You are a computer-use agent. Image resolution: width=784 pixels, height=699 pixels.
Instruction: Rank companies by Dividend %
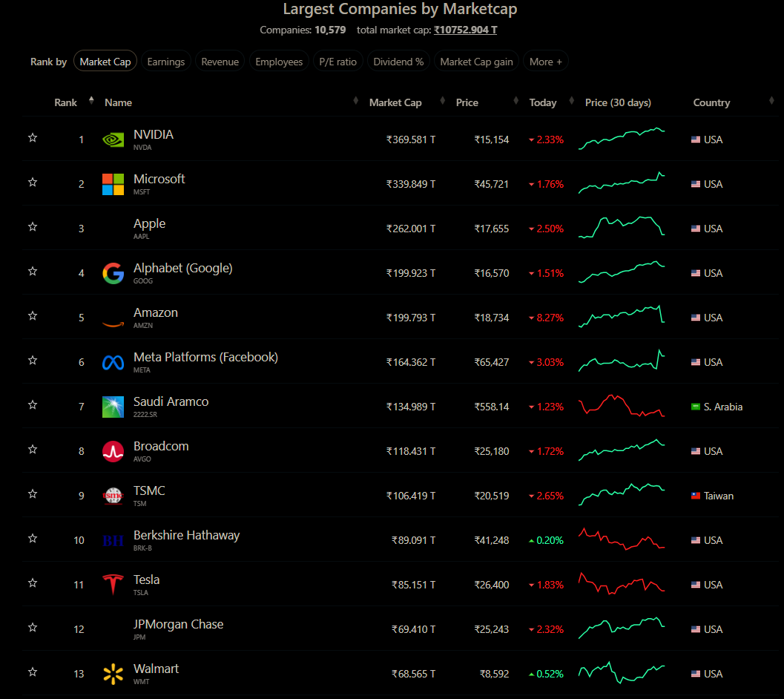pyautogui.click(x=398, y=62)
